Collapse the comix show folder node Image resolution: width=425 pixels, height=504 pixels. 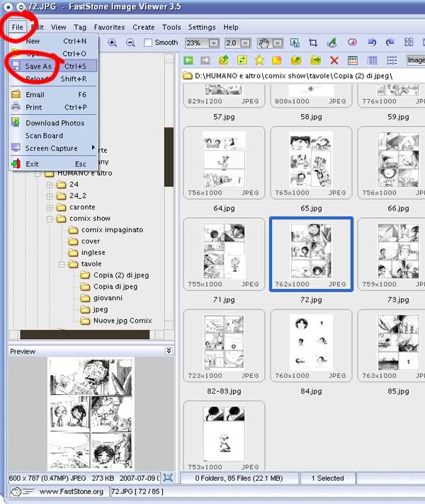coord(49,219)
